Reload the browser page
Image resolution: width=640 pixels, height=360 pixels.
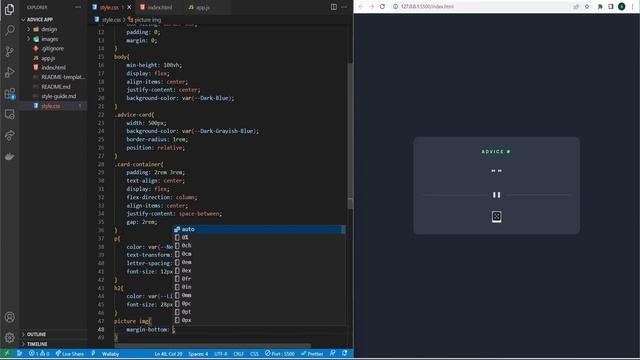[x=382, y=7]
